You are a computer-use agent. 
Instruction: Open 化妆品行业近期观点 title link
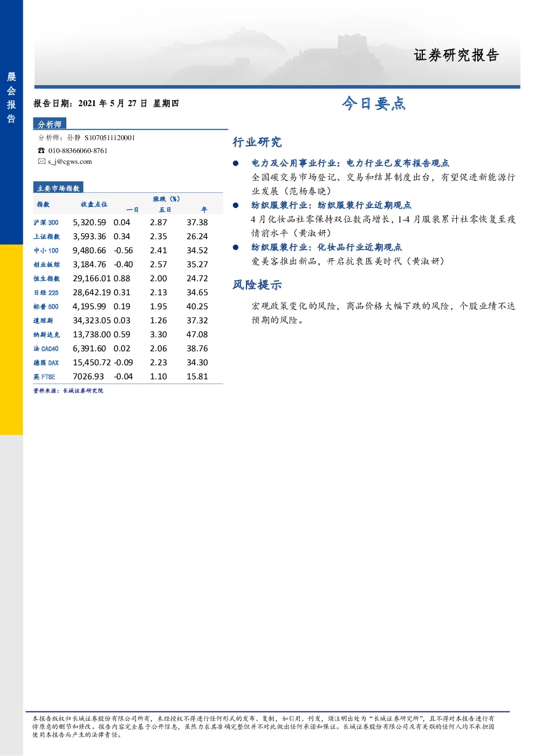(x=327, y=247)
